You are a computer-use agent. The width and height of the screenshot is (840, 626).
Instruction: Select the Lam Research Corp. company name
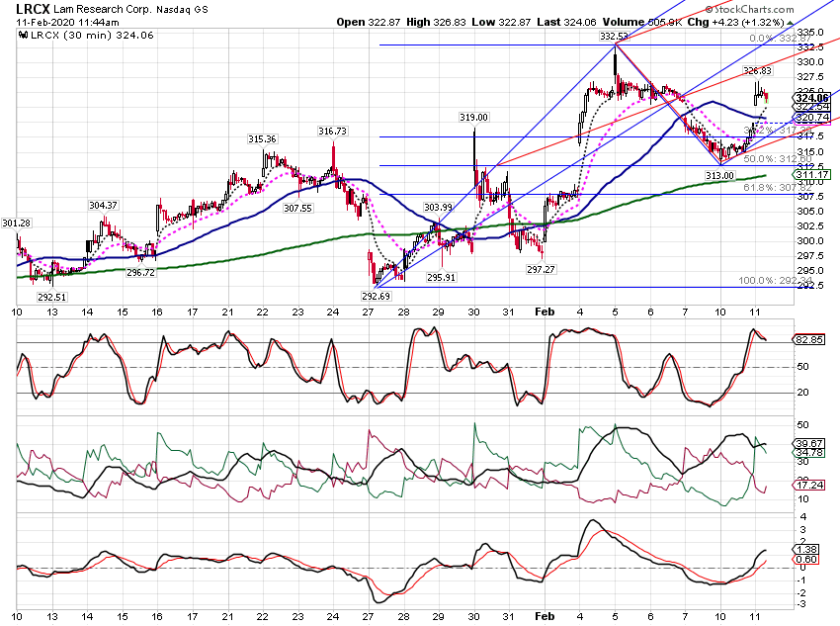pyautogui.click(x=104, y=10)
